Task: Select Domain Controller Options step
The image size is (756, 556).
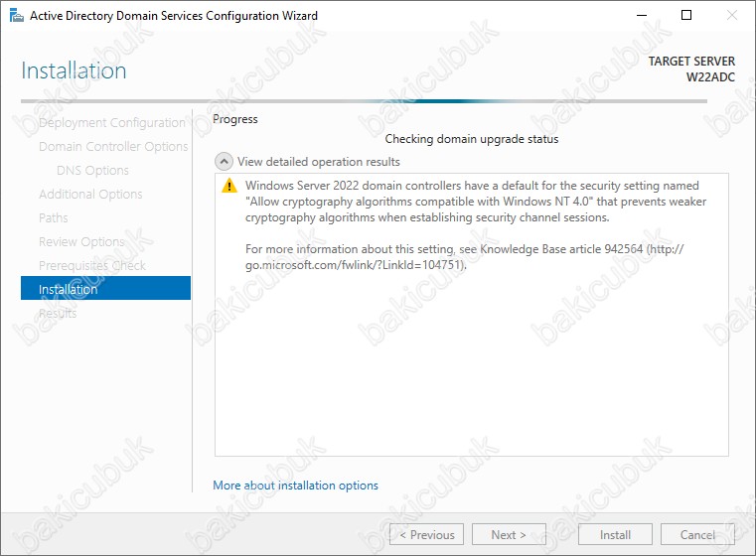Action: [x=113, y=147]
